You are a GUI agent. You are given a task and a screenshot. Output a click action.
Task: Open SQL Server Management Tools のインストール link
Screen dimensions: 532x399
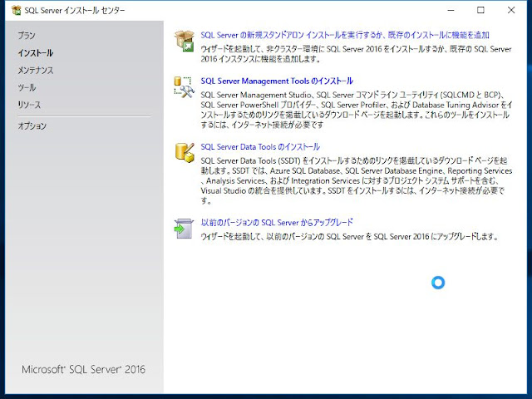pyautogui.click(x=277, y=81)
